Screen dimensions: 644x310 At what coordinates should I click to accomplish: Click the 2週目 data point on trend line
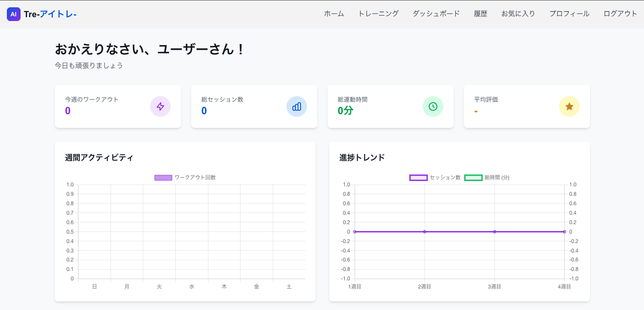[424, 232]
